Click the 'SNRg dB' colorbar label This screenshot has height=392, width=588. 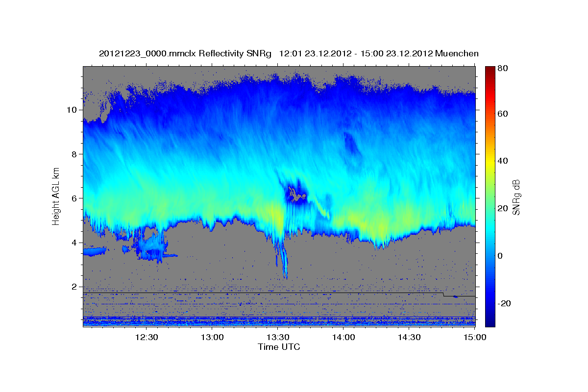[515, 197]
